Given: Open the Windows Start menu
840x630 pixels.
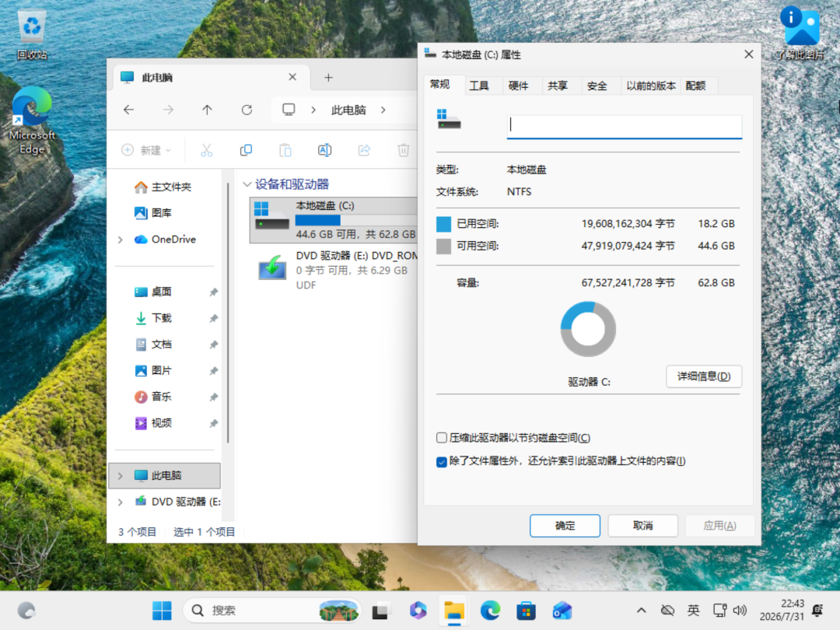Looking at the screenshot, I should pyautogui.click(x=162, y=611).
